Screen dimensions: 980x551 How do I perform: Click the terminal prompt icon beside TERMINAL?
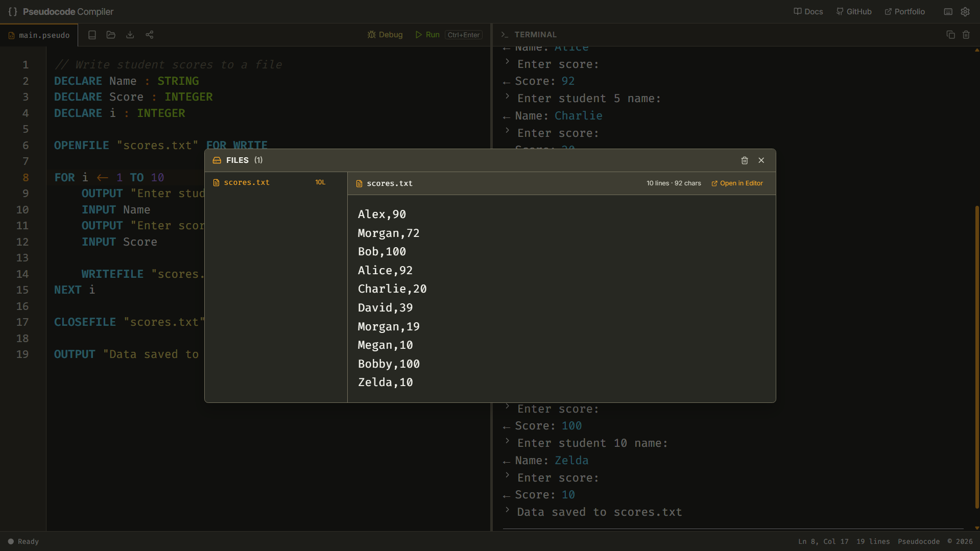tap(505, 35)
